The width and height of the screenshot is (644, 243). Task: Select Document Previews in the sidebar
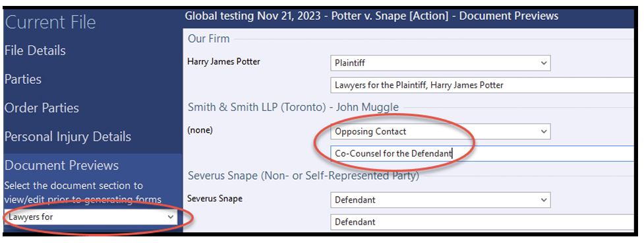(x=61, y=165)
